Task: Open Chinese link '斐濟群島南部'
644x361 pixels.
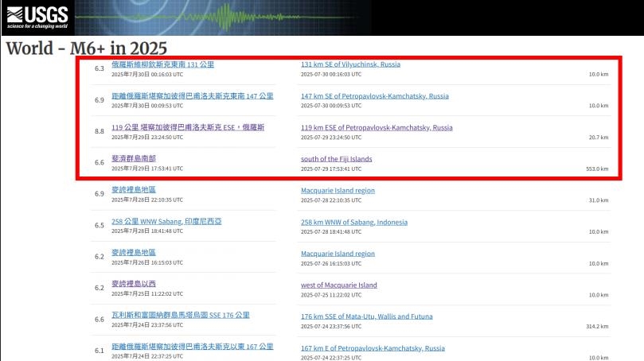Action: (134, 158)
